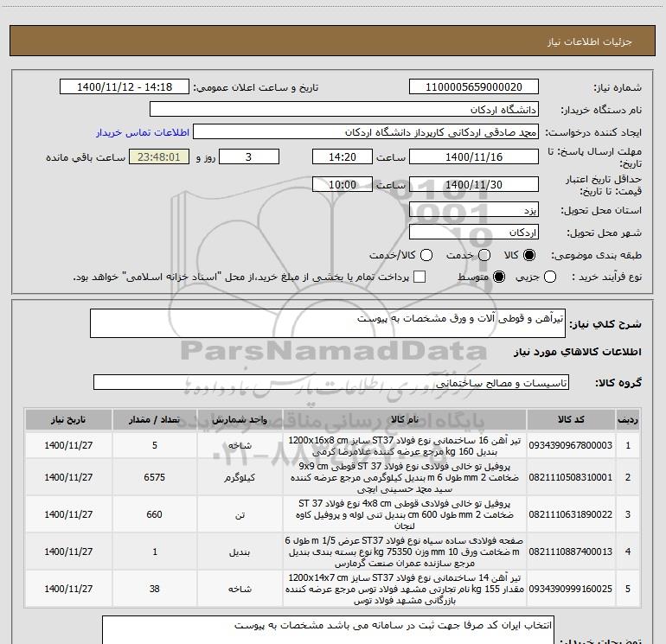
Task: Select the خدمت radio button
Action: pyautogui.click(x=484, y=255)
